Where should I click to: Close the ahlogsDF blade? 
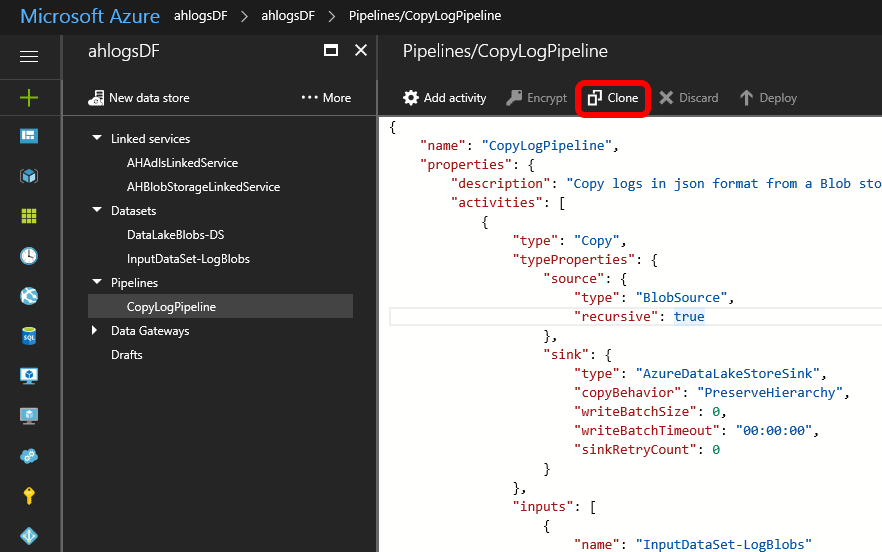[361, 51]
